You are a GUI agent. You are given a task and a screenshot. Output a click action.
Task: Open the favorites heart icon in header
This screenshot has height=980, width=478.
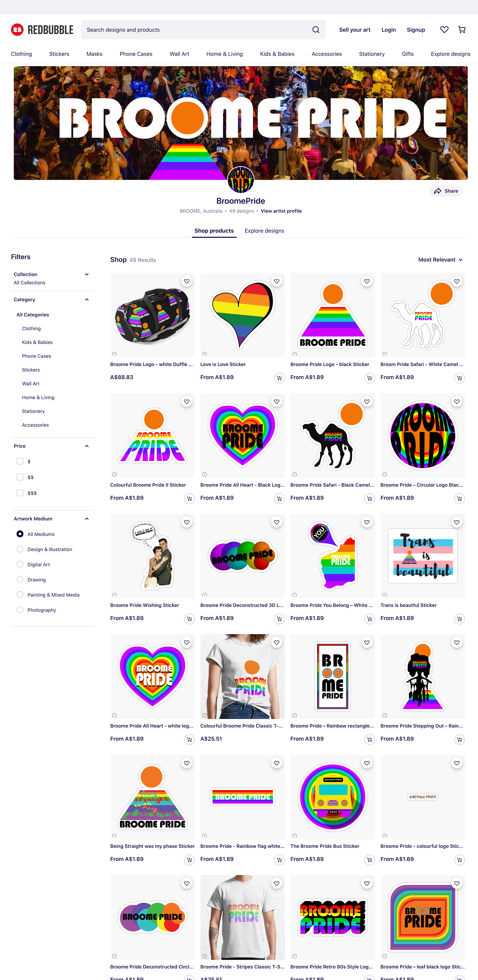tap(444, 30)
